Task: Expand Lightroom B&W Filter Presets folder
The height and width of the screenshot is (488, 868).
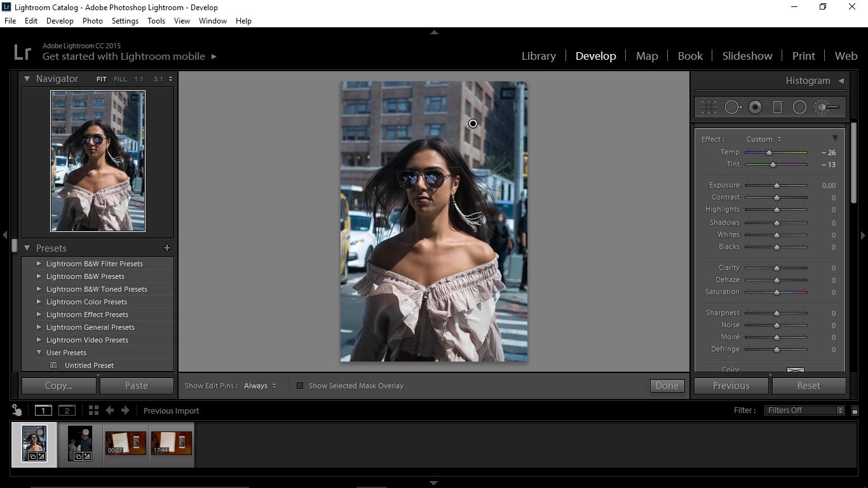Action: [x=39, y=264]
